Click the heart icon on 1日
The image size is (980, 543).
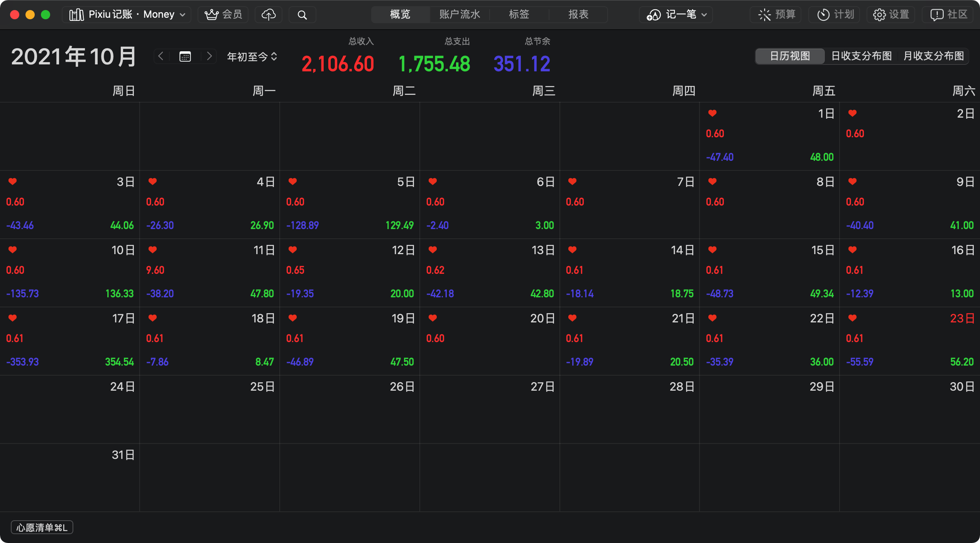[x=712, y=113]
